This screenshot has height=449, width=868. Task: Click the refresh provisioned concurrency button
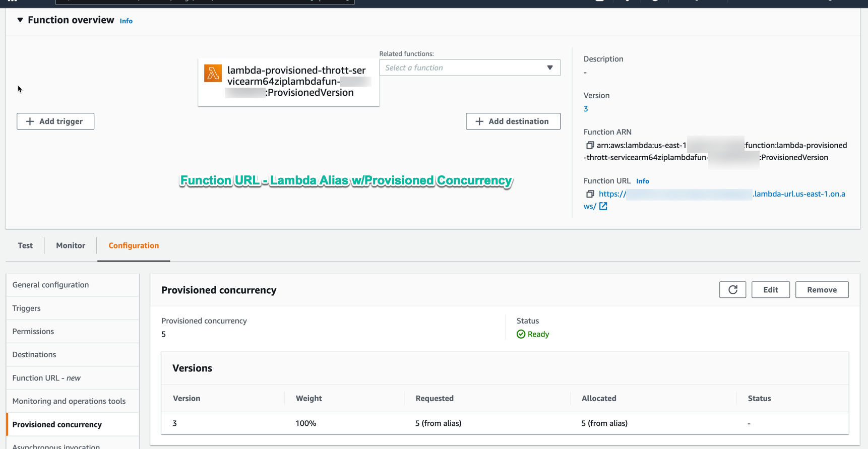pos(732,290)
